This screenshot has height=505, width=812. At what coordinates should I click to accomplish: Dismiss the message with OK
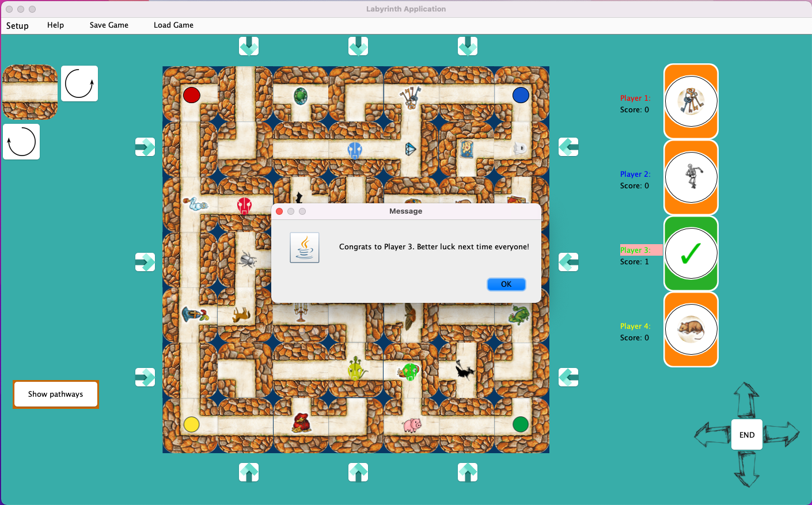pos(506,284)
